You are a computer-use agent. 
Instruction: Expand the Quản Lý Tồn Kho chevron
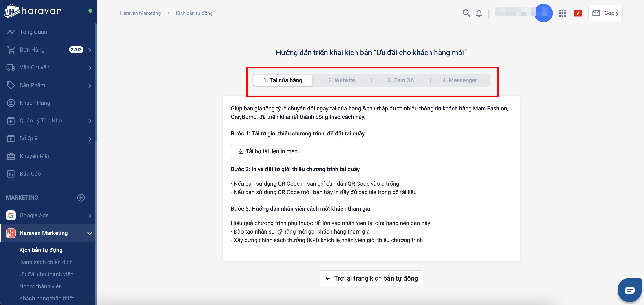[x=90, y=121]
